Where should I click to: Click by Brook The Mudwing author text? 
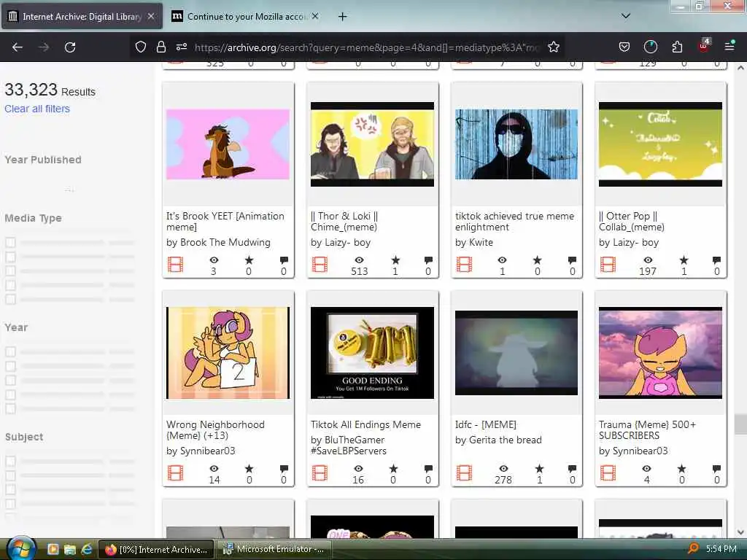[x=218, y=242]
